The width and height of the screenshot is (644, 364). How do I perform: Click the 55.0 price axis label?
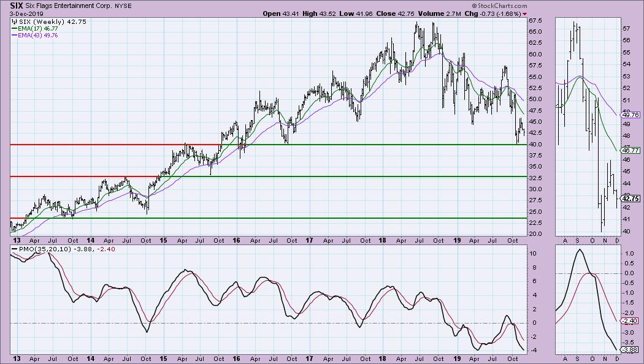pyautogui.click(x=534, y=77)
